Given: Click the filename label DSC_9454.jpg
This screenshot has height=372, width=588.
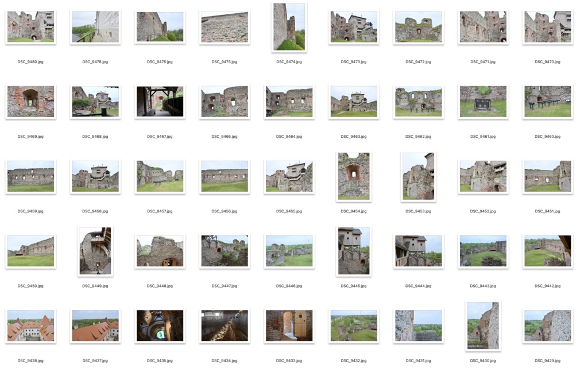Looking at the screenshot, I should (x=354, y=211).
